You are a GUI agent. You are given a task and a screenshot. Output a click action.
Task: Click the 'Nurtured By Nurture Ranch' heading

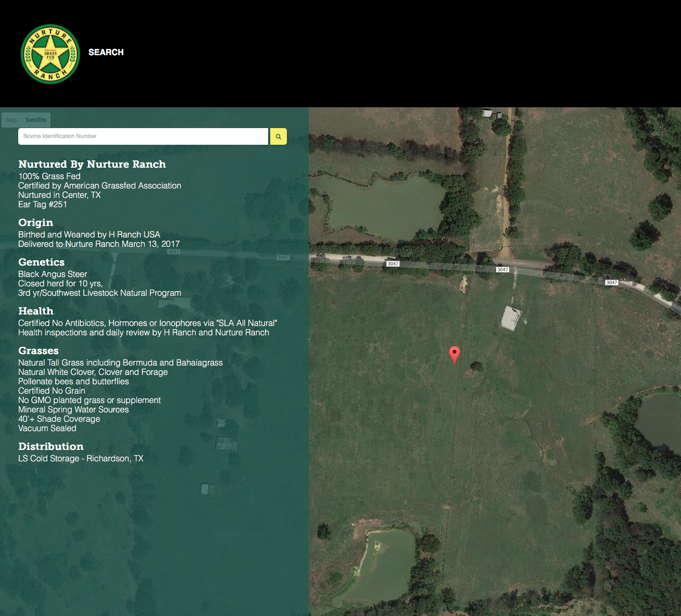click(x=92, y=164)
